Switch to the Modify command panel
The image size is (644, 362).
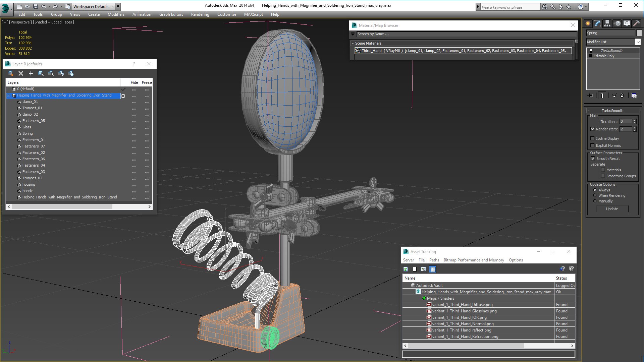(598, 23)
